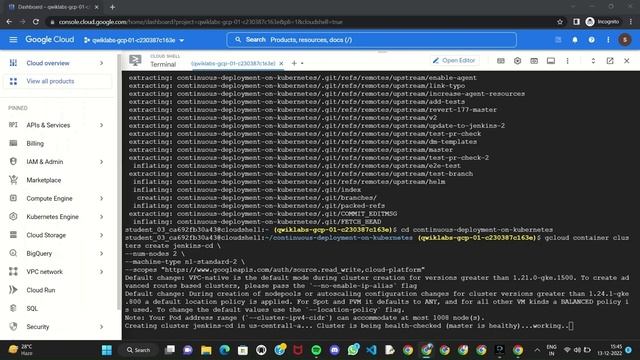Viewport: 640px width, 360px height.
Task: Click the Open Editor button
Action: coord(454,60)
